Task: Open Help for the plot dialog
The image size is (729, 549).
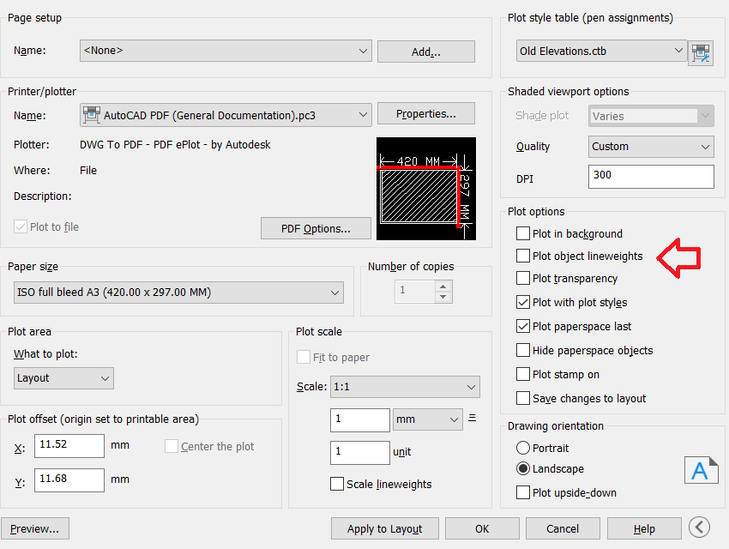Action: (x=644, y=529)
